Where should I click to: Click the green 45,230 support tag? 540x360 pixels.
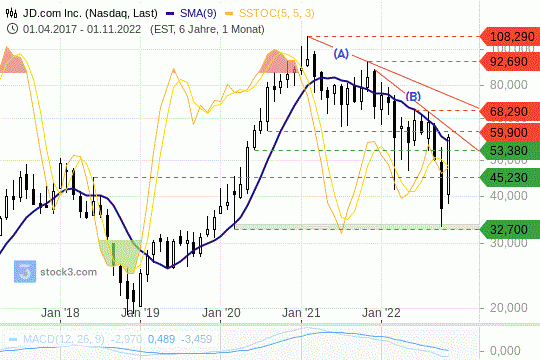510,177
